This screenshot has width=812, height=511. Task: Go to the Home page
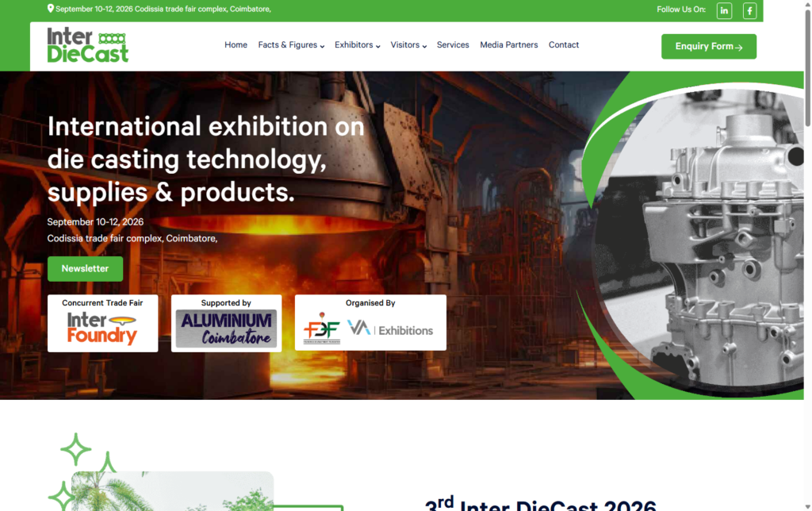[x=236, y=45]
